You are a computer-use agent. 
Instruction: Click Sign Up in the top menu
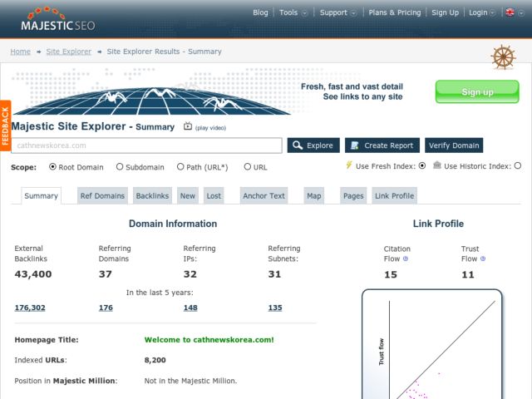click(x=445, y=12)
